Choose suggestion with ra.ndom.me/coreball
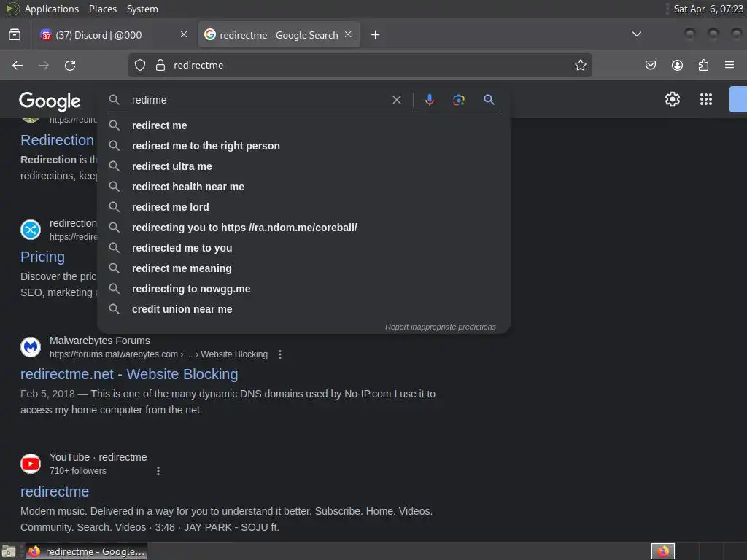This screenshot has height=560, width=747. [x=303, y=227]
